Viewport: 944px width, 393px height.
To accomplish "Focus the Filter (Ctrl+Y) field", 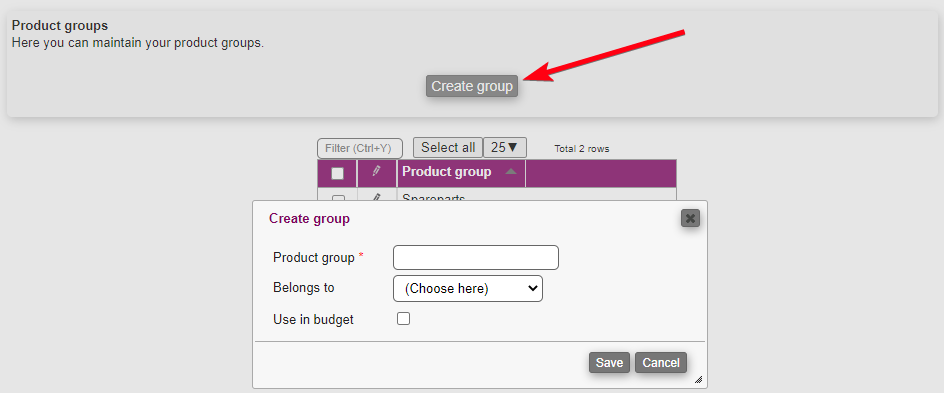I will 360,148.
